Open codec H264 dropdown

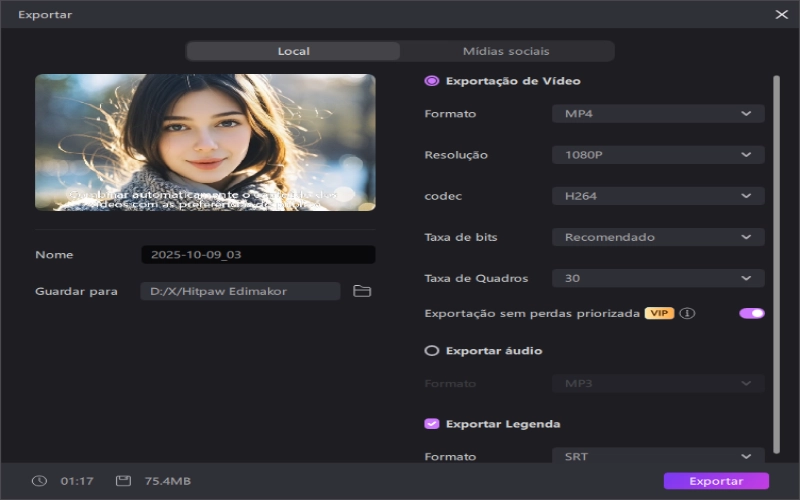(658, 196)
